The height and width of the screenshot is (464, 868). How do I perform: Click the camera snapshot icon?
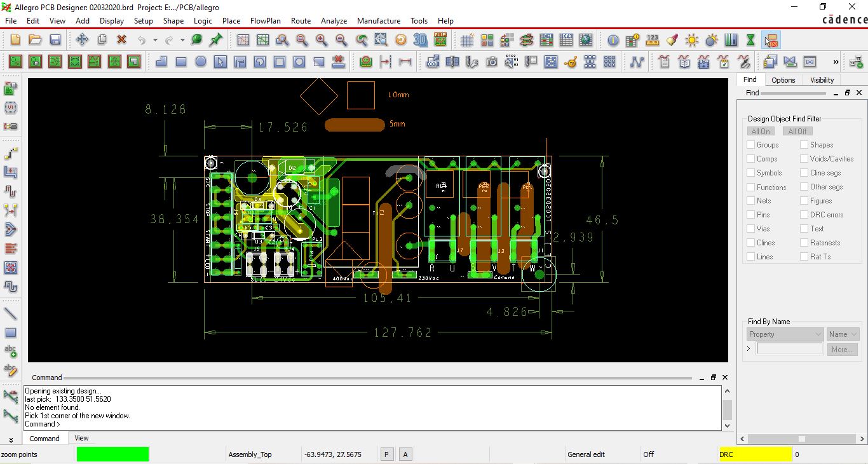[x=492, y=62]
